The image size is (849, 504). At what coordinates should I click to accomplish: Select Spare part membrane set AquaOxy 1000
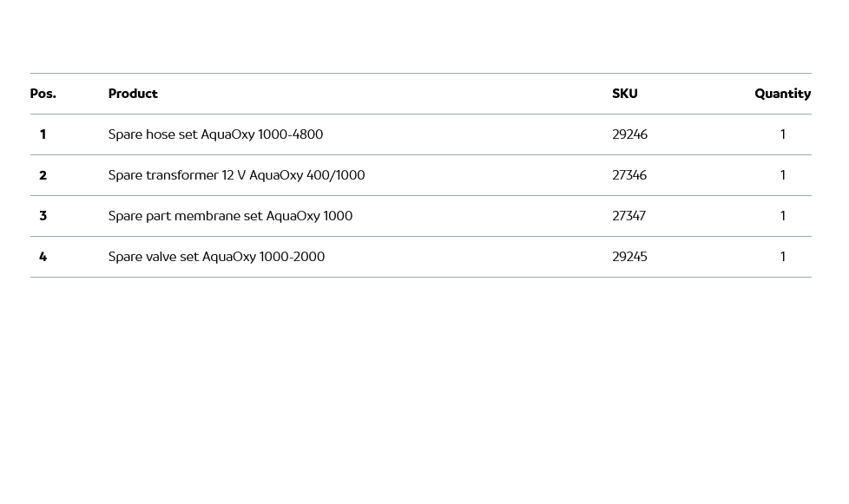(x=230, y=216)
